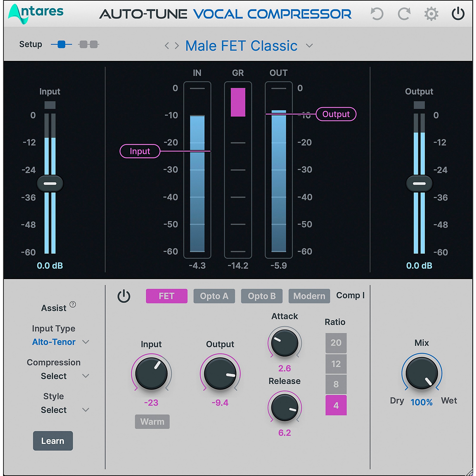
Task: Click the Output fader 0.0 dB value
Action: click(x=419, y=266)
